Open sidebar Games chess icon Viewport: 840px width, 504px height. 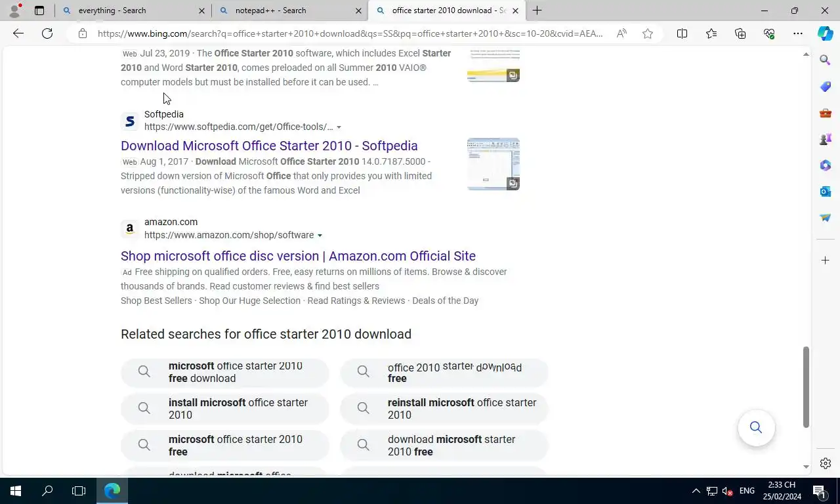pos(826,139)
